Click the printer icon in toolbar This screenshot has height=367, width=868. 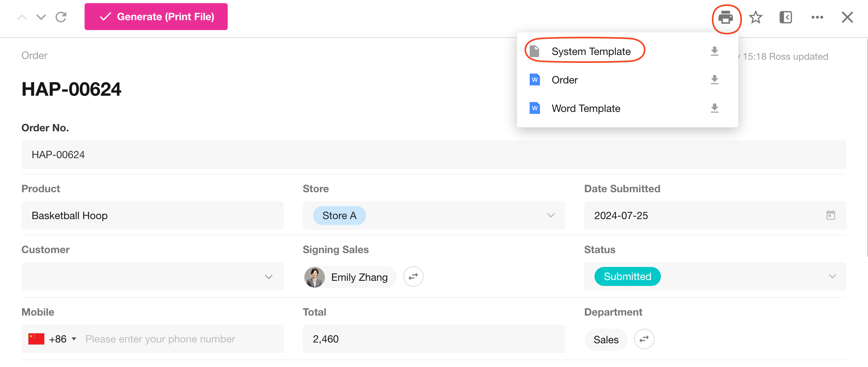click(726, 18)
